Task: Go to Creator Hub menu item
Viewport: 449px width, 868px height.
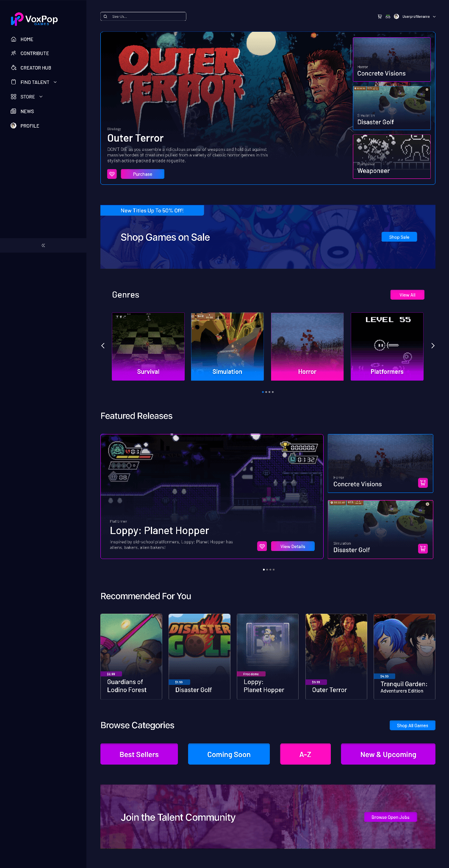Action: (36, 68)
